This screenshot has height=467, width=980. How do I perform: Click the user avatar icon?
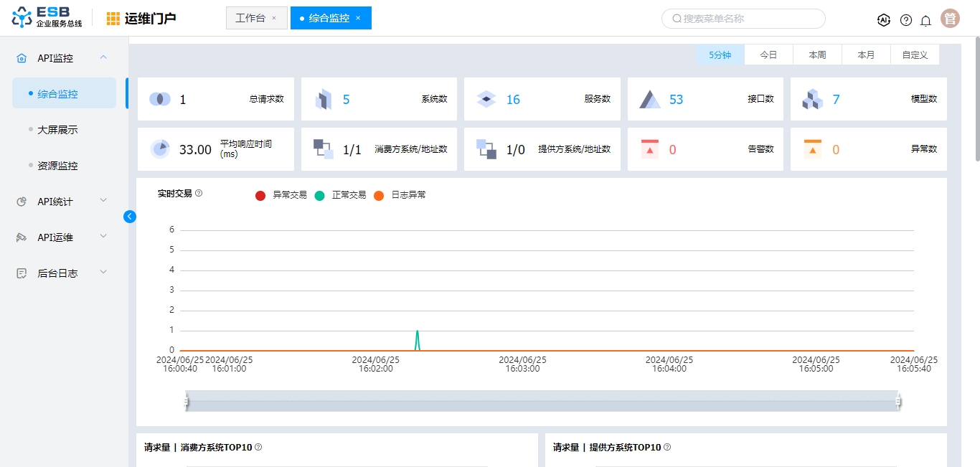tap(950, 19)
